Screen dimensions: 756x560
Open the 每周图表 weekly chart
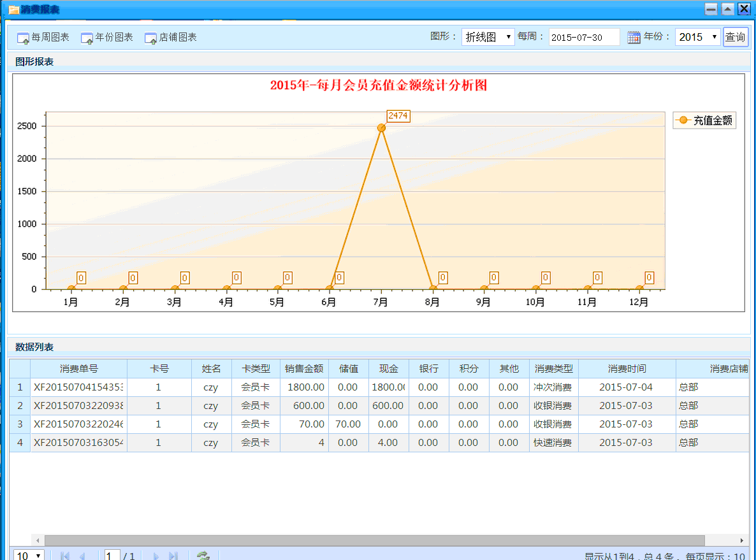coord(43,37)
